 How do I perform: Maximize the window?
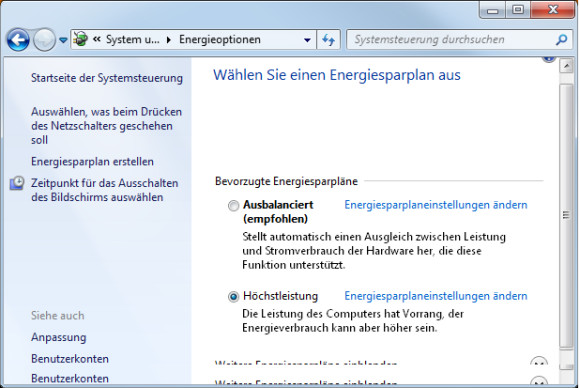pyautogui.click(x=518, y=10)
